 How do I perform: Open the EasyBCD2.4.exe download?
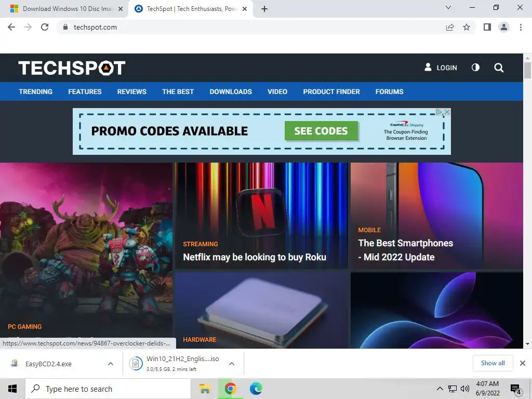(48, 364)
